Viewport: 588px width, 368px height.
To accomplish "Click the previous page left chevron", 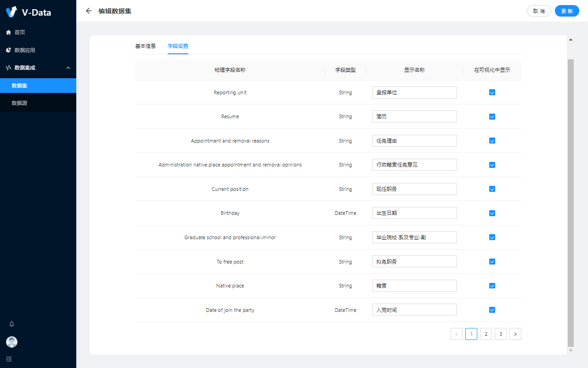I will pos(457,334).
